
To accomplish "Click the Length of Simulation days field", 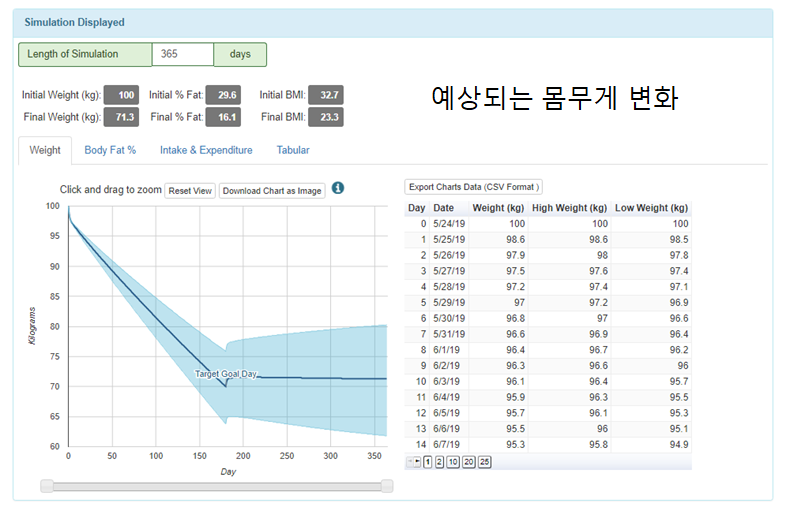I will (x=183, y=54).
